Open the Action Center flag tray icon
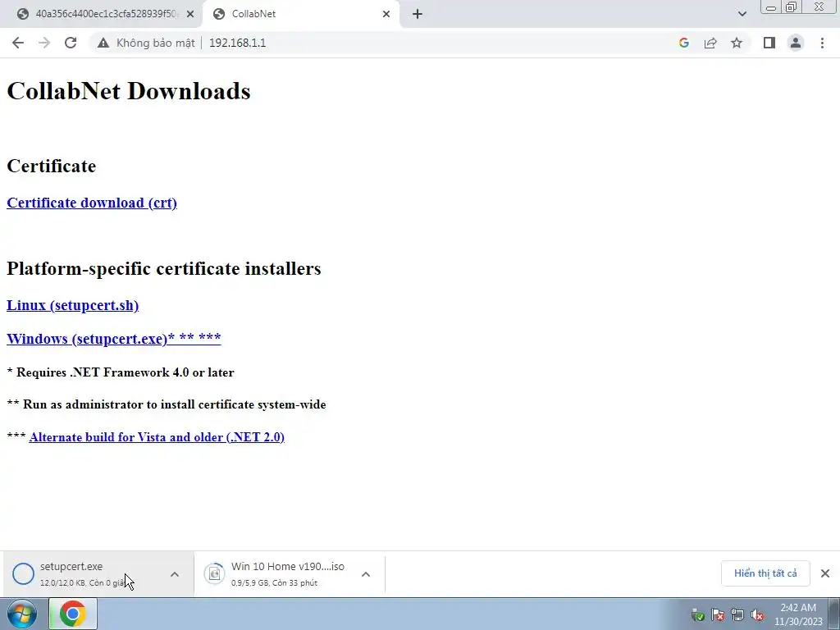This screenshot has width=840, height=630. [718, 615]
